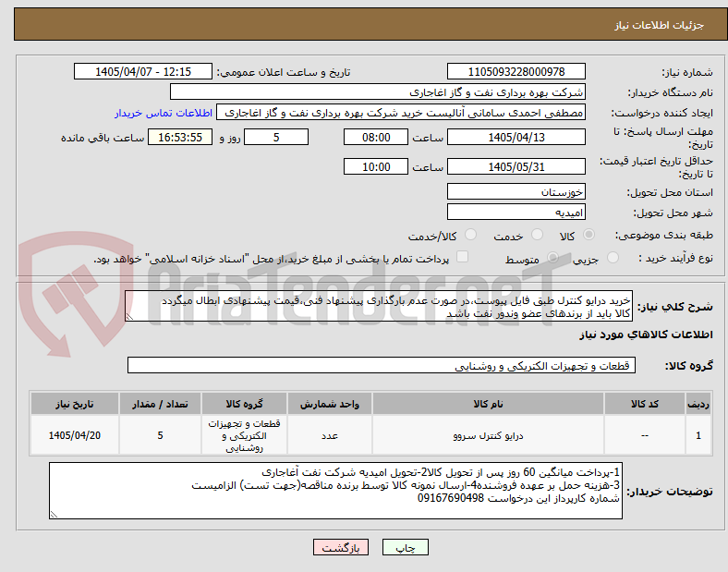Click the row number cell 1
728x572 pixels.
coord(698,435)
